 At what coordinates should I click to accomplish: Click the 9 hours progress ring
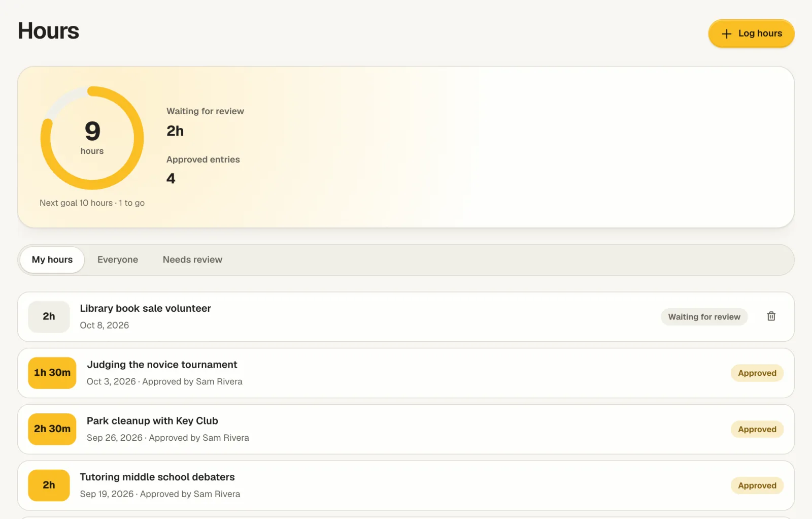click(92, 138)
